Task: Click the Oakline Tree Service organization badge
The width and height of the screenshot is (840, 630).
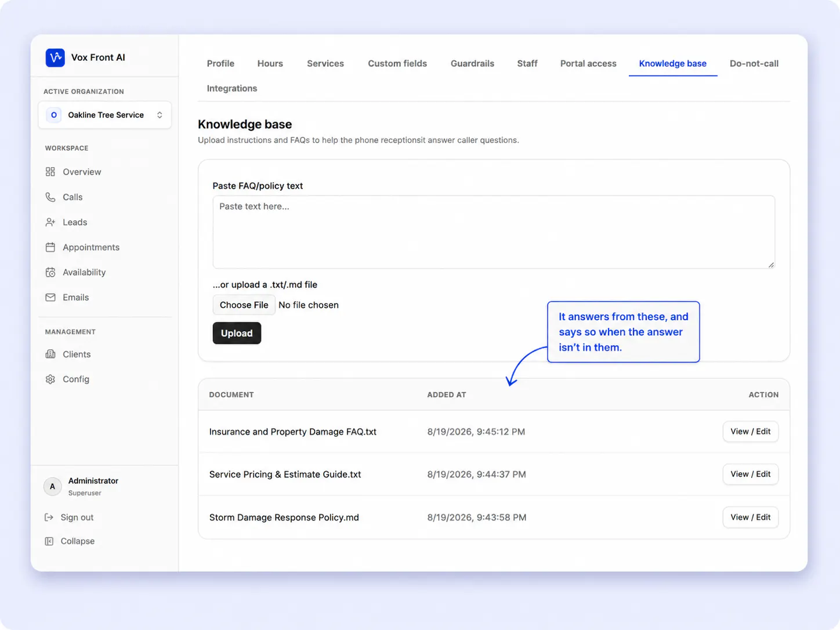Action: point(54,115)
